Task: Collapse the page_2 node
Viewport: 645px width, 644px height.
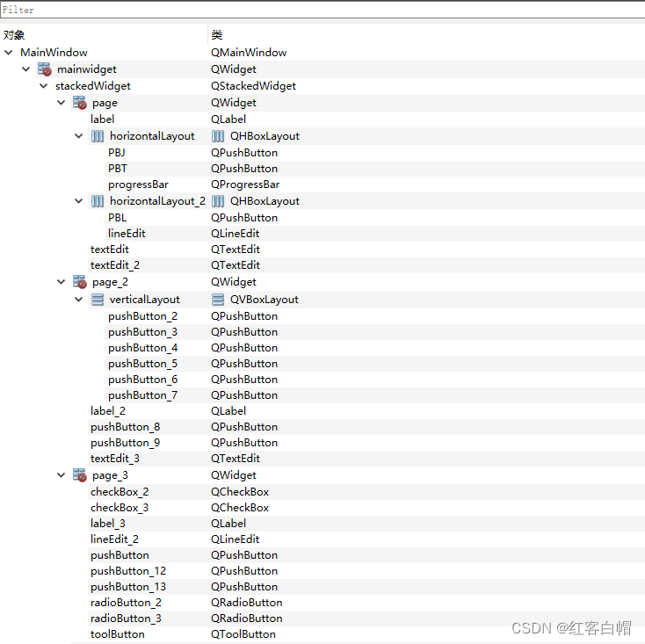Action: (62, 282)
